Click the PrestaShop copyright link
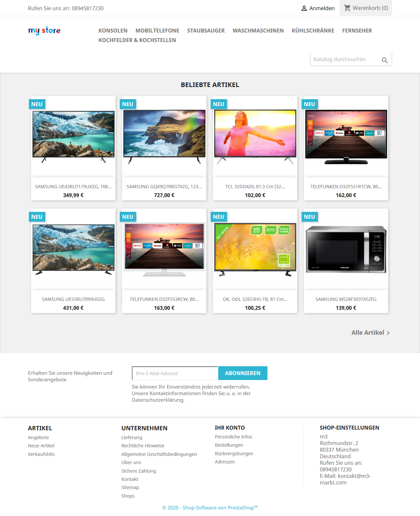The image size is (420, 516). coord(210,508)
